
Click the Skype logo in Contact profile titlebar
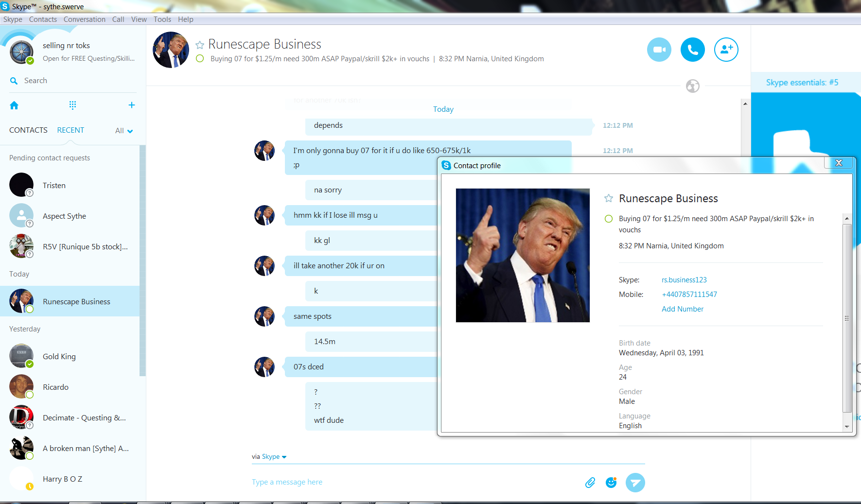click(x=446, y=165)
